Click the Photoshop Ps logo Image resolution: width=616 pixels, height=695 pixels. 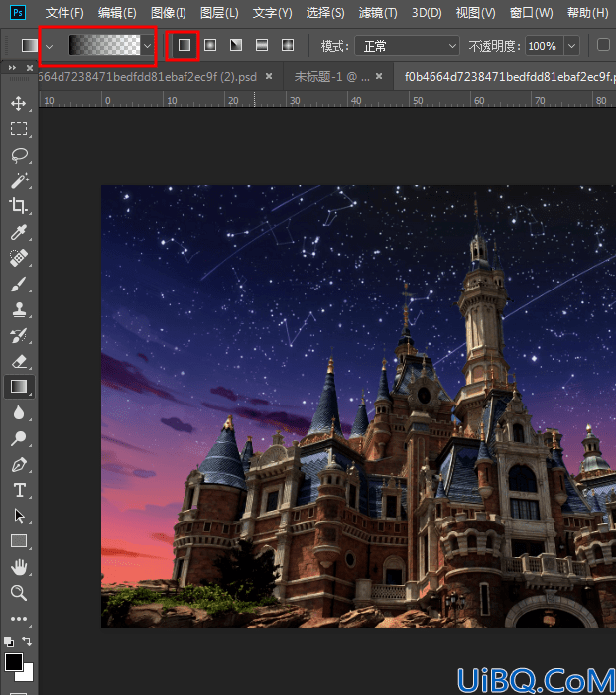click(x=18, y=13)
